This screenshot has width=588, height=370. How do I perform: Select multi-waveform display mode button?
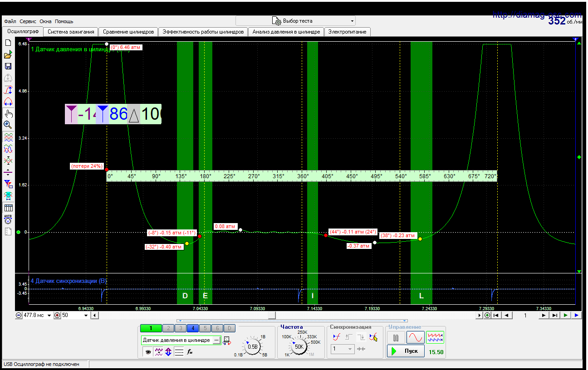pos(435,337)
